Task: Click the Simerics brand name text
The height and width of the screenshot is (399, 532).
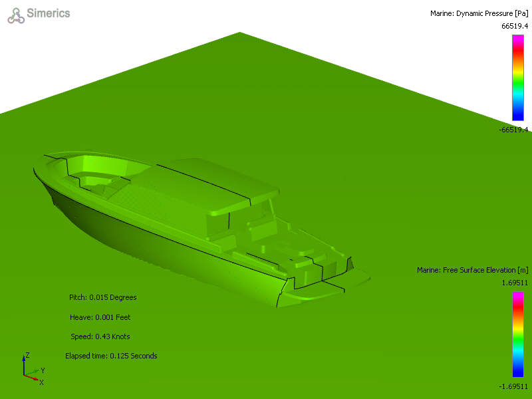Action: pos(48,13)
